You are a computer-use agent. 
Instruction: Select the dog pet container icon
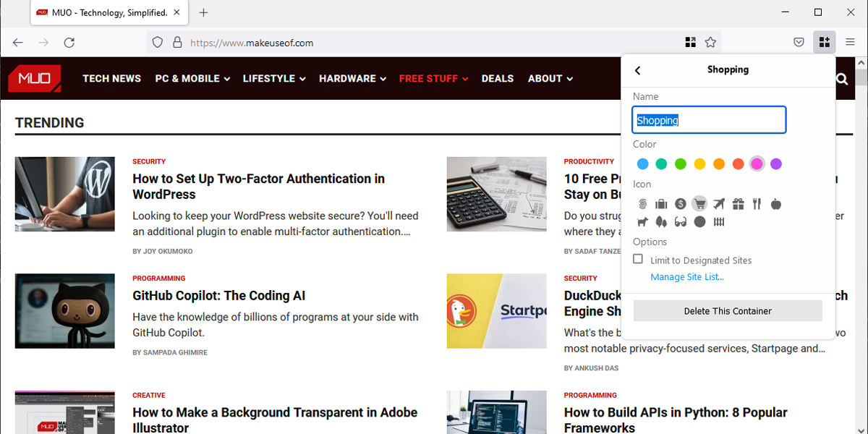(x=642, y=222)
